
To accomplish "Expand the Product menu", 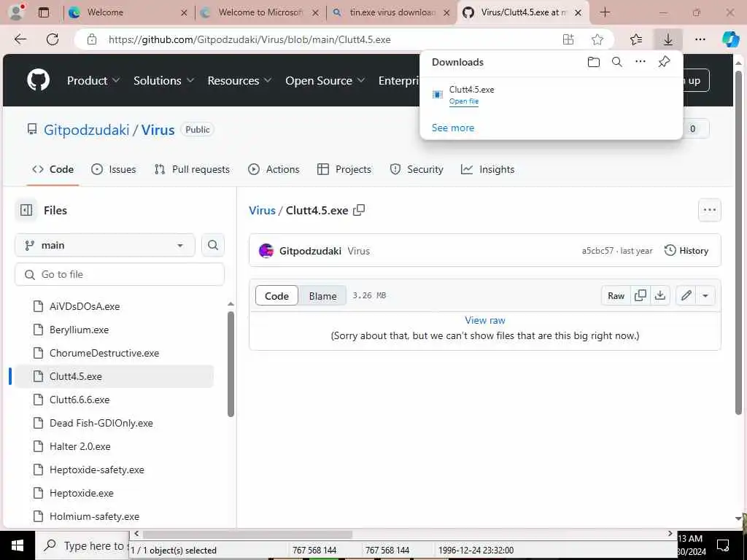I will pyautogui.click(x=93, y=80).
